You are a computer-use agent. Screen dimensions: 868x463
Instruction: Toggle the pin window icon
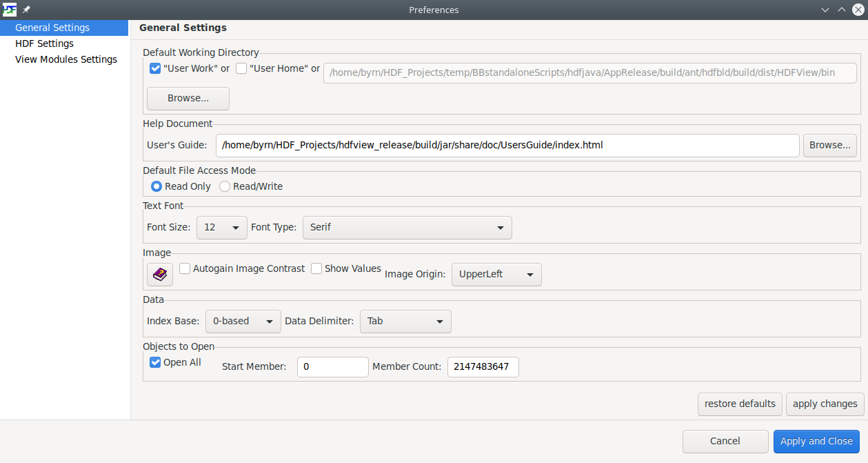tap(26, 10)
